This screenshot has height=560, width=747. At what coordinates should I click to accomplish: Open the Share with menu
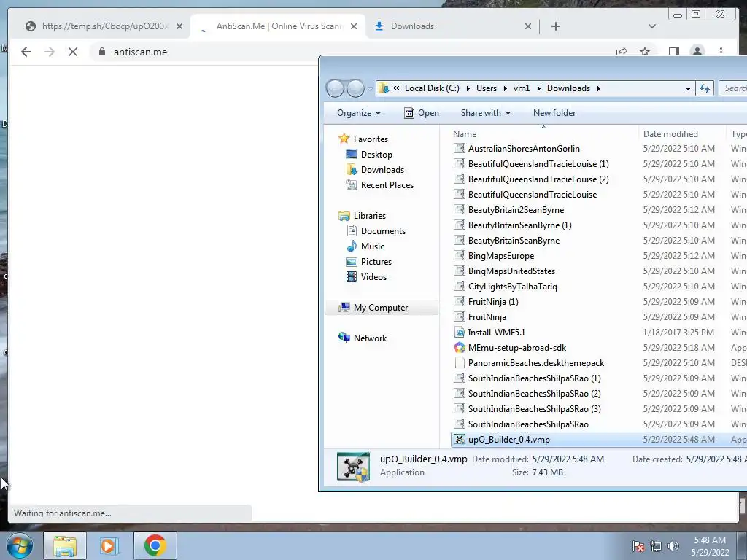point(485,113)
